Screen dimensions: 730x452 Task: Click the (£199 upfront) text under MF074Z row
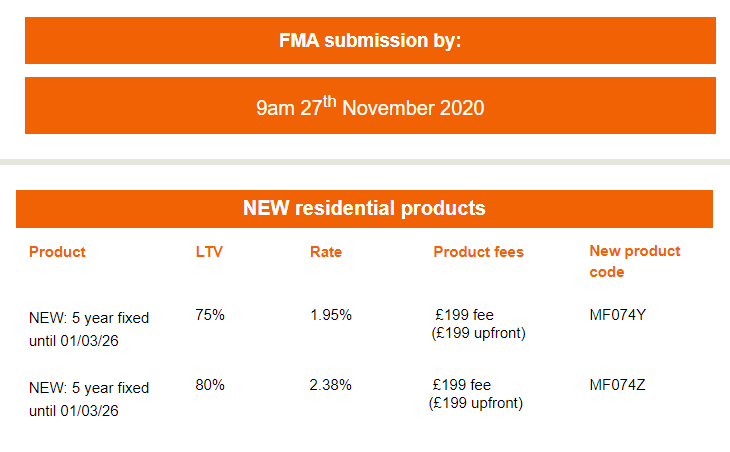point(476,403)
